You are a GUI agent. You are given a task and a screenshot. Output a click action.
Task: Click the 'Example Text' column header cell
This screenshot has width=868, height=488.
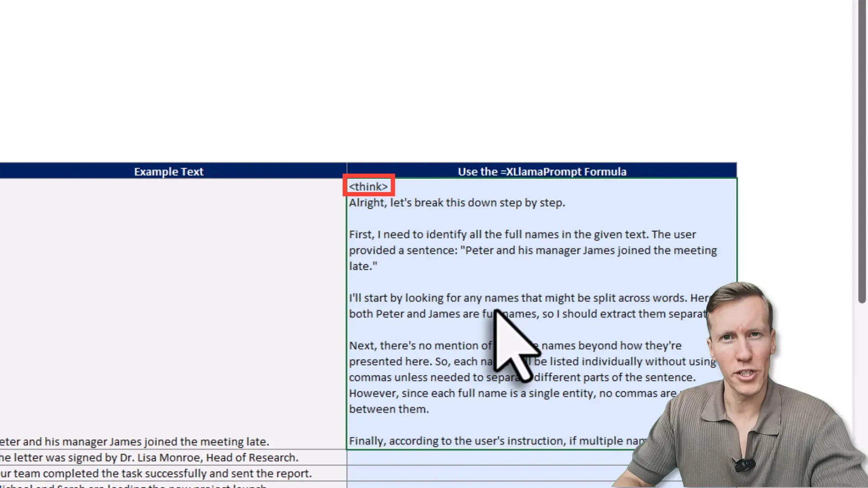pyautogui.click(x=169, y=172)
